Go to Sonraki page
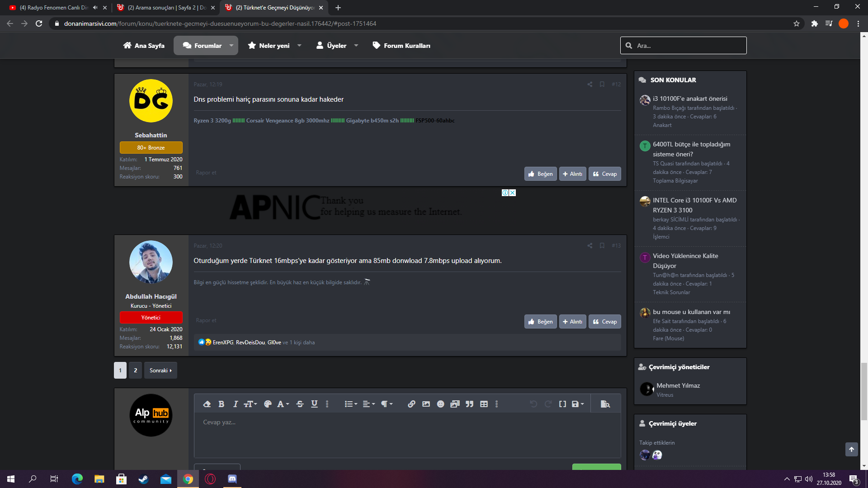 pyautogui.click(x=160, y=371)
